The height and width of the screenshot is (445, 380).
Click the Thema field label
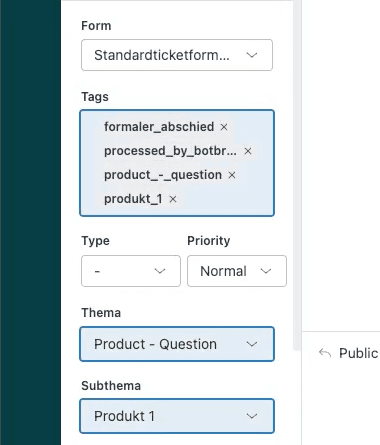click(x=101, y=313)
